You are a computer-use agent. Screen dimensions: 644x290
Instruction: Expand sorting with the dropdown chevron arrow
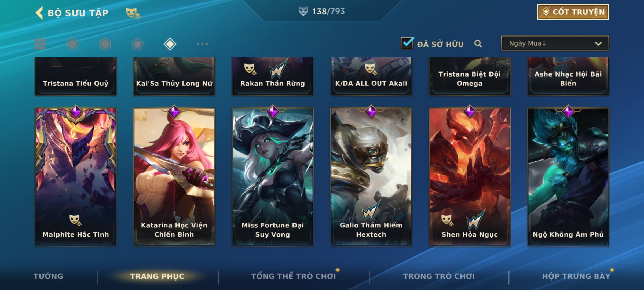[x=598, y=44]
